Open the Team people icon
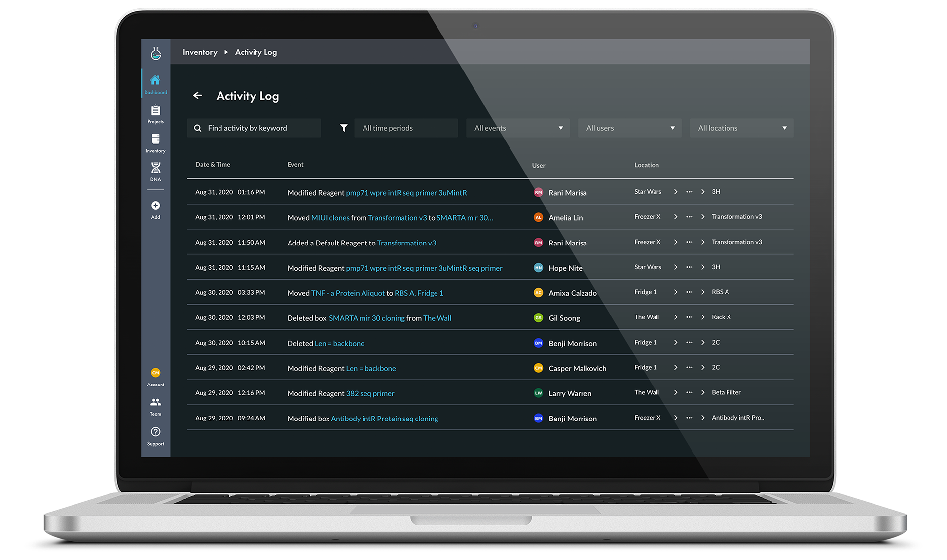 coord(155,402)
